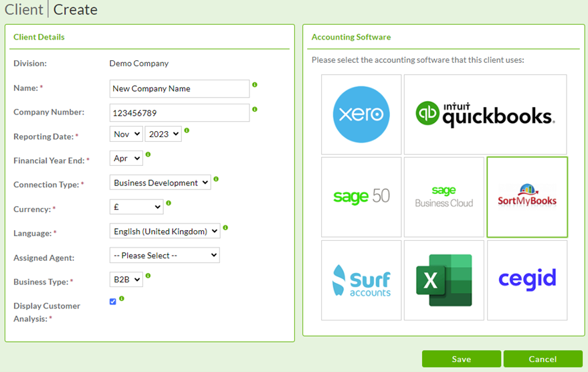Viewport: 588px width, 372px height.
Task: Open the Assigned Agent dropdown
Action: pos(164,256)
